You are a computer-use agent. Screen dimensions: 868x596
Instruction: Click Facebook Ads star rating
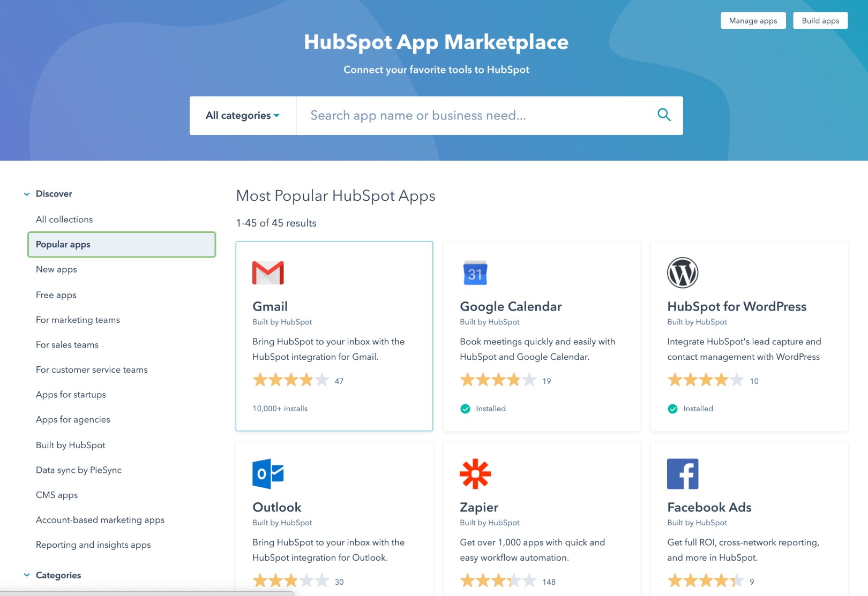[705, 581]
